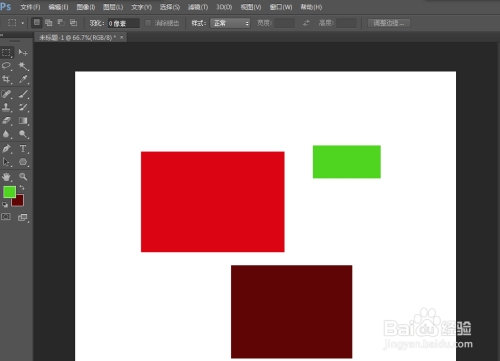Viewport: 500px width, 361px height.
Task: Select the Eyedropper tool
Action: 23,79
